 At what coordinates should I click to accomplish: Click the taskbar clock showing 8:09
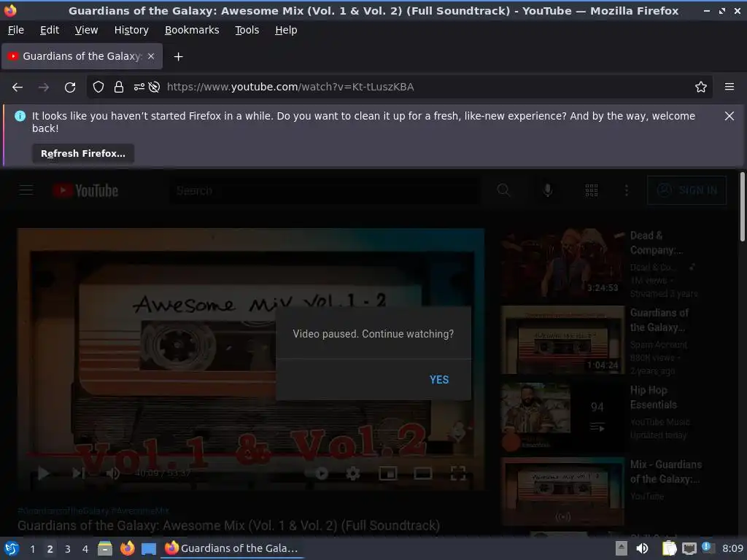(x=732, y=548)
